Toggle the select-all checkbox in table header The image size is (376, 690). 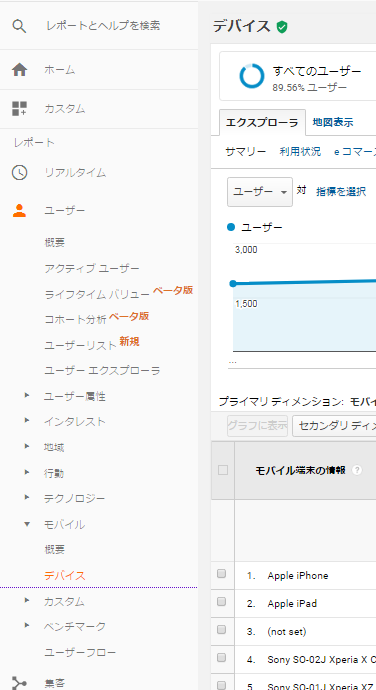click(x=223, y=470)
